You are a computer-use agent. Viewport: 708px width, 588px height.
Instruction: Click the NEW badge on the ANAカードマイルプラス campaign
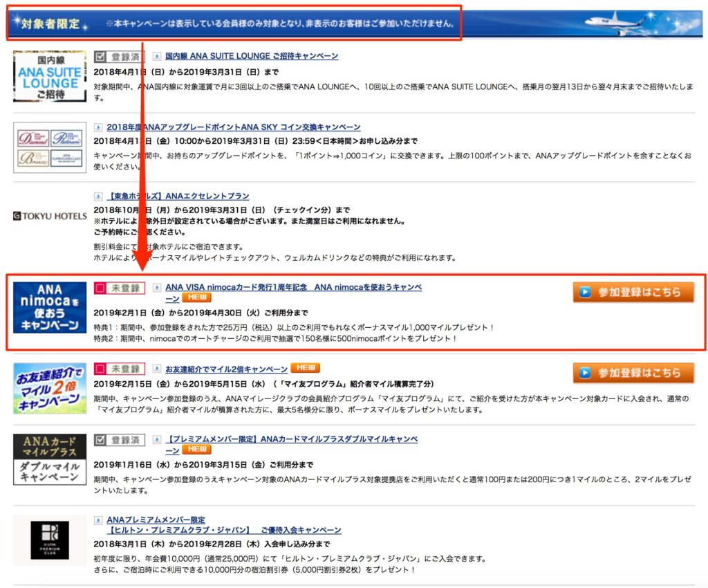click(197, 450)
